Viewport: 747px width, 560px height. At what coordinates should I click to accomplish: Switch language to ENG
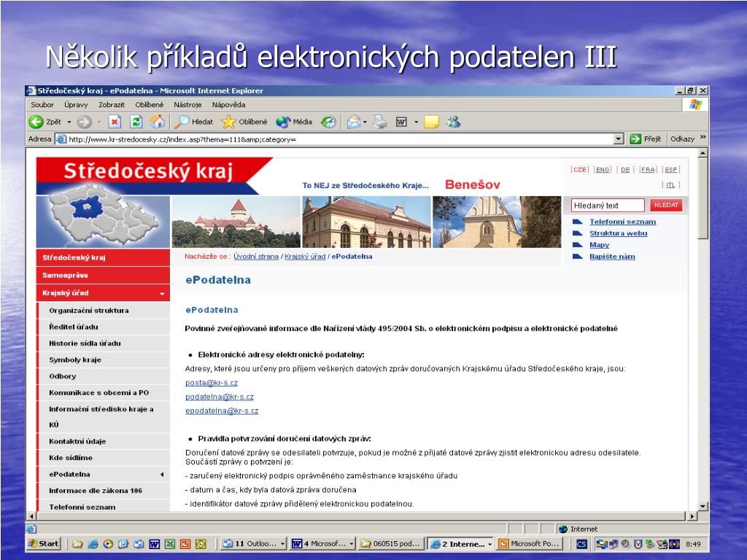(x=603, y=169)
